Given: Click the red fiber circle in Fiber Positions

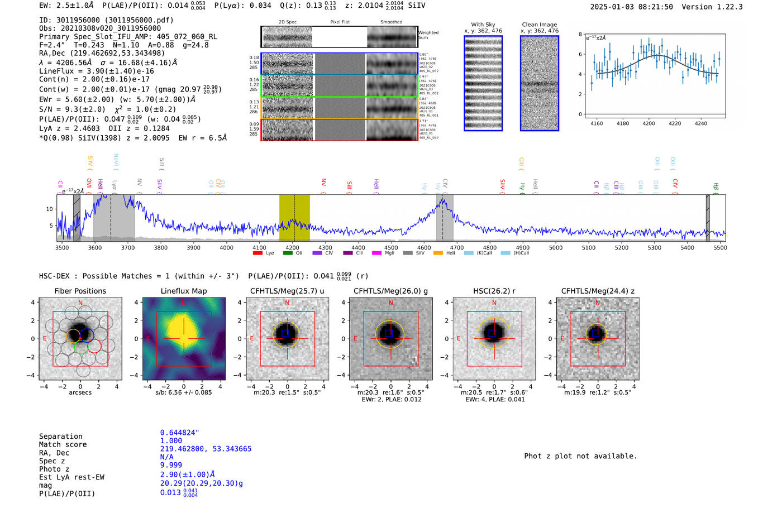Looking at the screenshot, I should 94,346.
